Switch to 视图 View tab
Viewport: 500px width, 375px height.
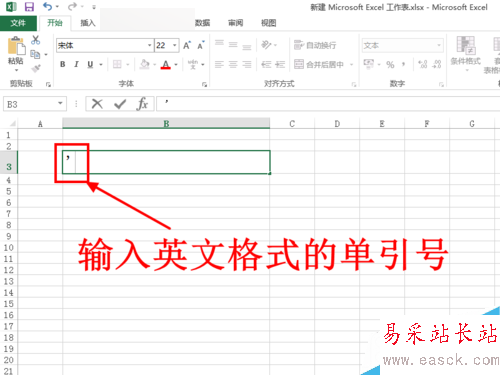pos(269,23)
